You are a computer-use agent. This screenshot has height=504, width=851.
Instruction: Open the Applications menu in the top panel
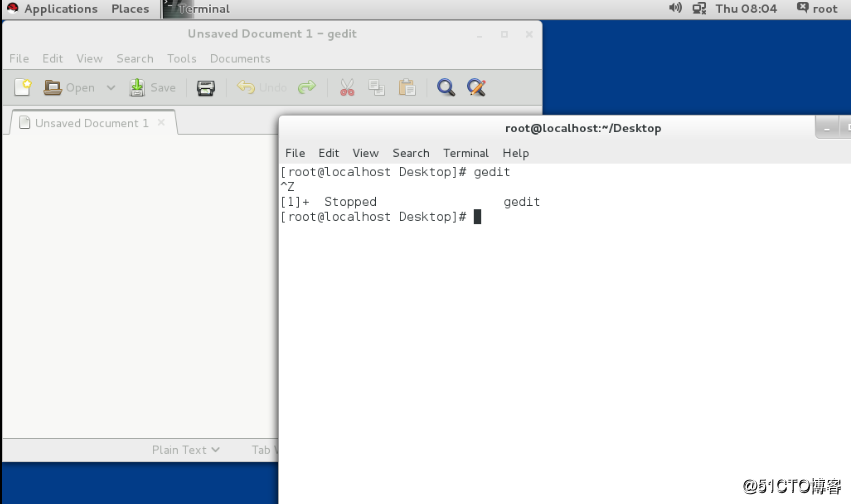[61, 9]
